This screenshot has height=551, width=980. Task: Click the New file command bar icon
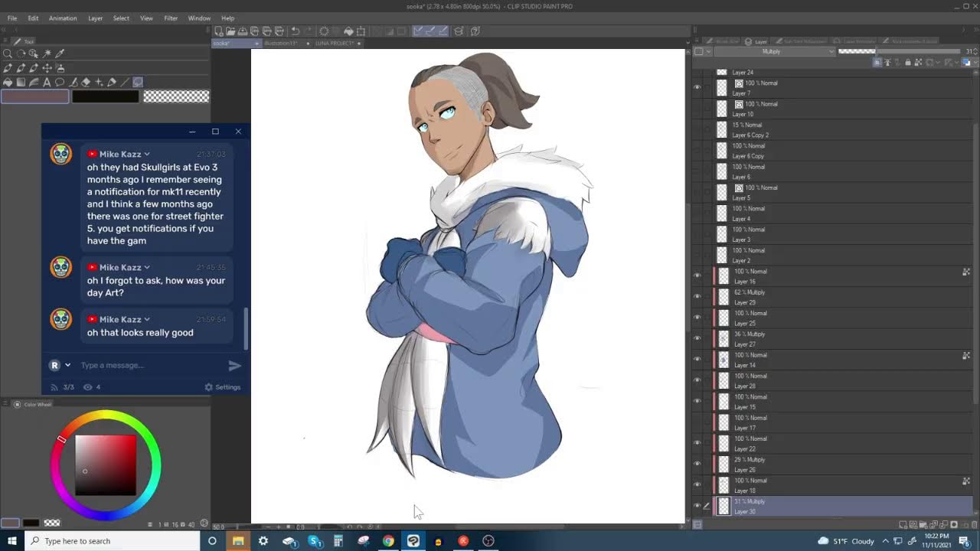click(x=218, y=31)
